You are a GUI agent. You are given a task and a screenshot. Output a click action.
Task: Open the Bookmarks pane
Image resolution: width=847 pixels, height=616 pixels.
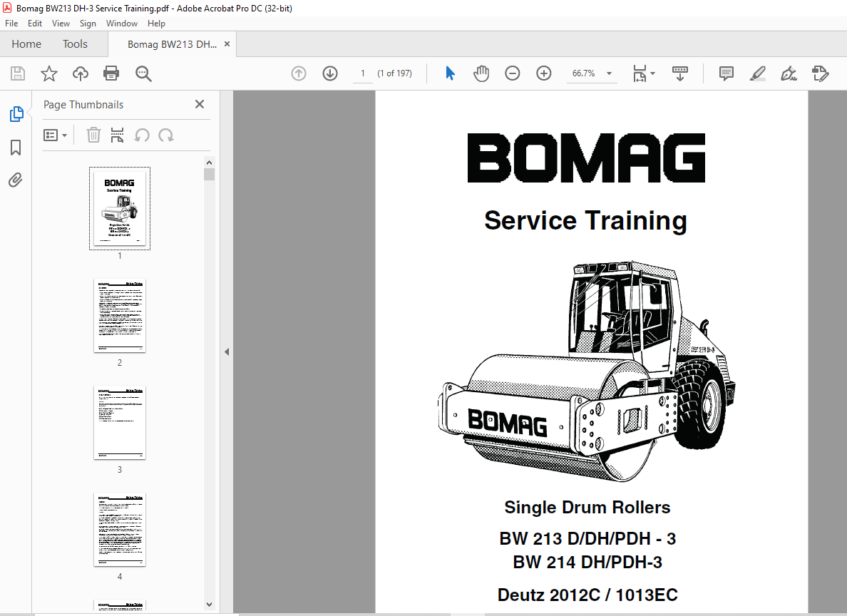pos(16,148)
